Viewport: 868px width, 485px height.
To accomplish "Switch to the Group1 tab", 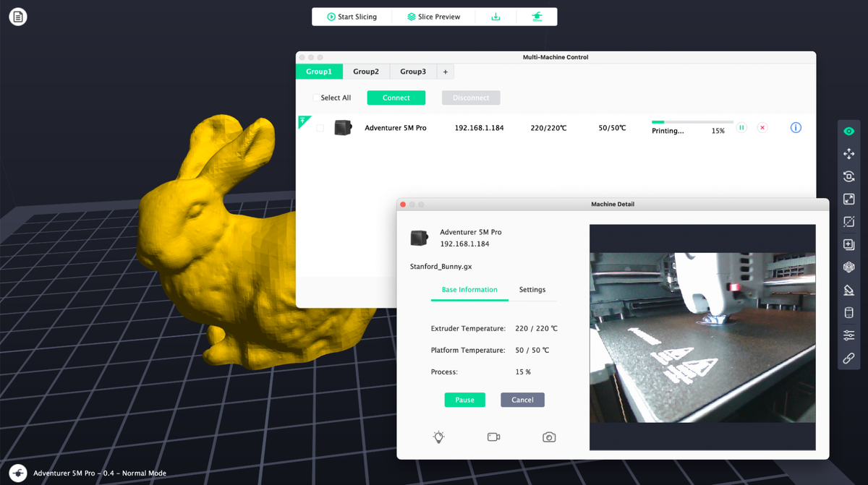I will (x=319, y=72).
